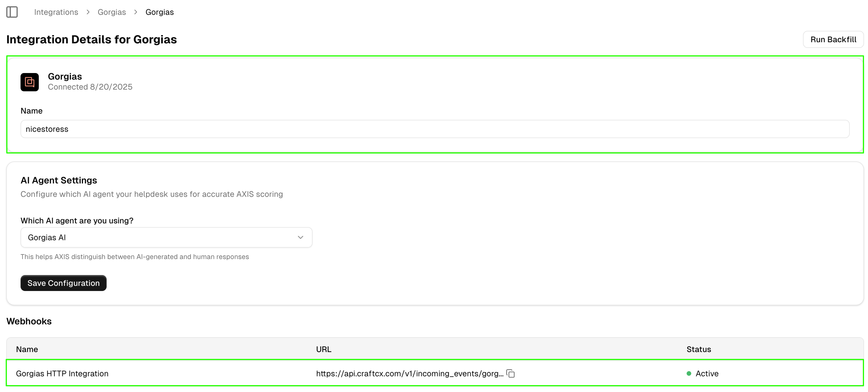The height and width of the screenshot is (392, 868).
Task: Select the current Gorgias breadcrumb page
Action: (x=159, y=12)
